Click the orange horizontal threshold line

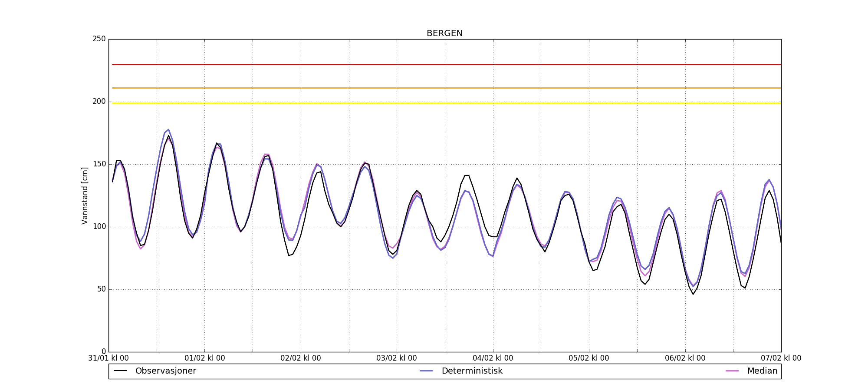(x=447, y=88)
